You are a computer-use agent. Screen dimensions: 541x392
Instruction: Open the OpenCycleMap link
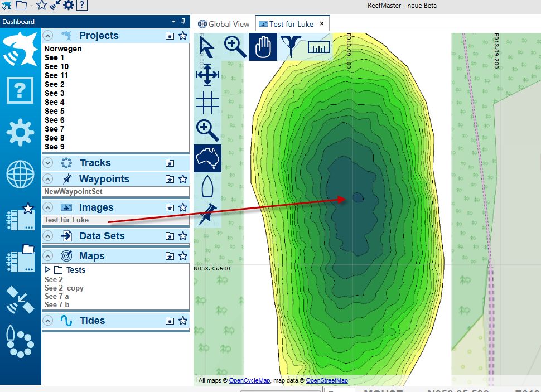pyautogui.click(x=249, y=381)
